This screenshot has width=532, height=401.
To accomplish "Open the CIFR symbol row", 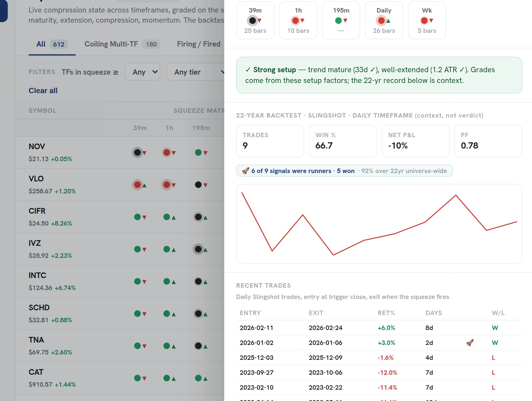I will tap(120, 217).
